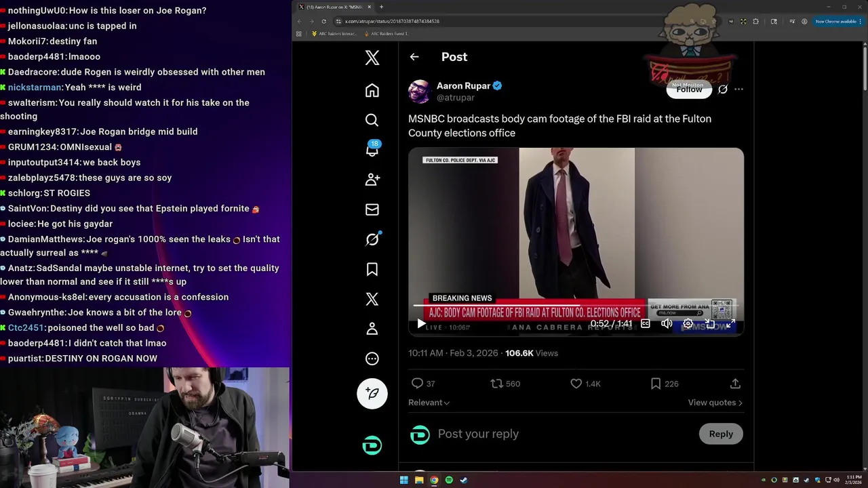Reload the page in Chrome

coord(323,21)
